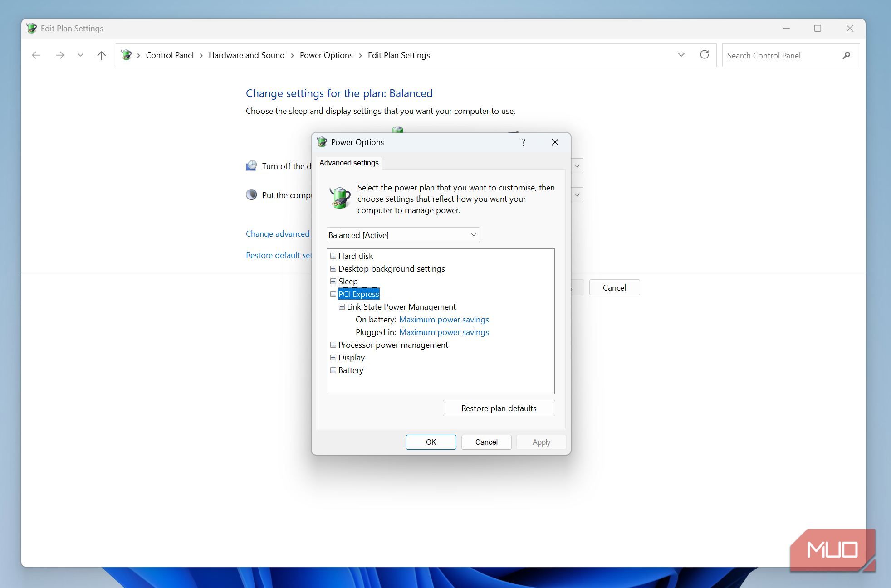Click the Edit Plan Settings title icon
Viewport: 891px width, 588px height.
pyautogui.click(x=31, y=28)
